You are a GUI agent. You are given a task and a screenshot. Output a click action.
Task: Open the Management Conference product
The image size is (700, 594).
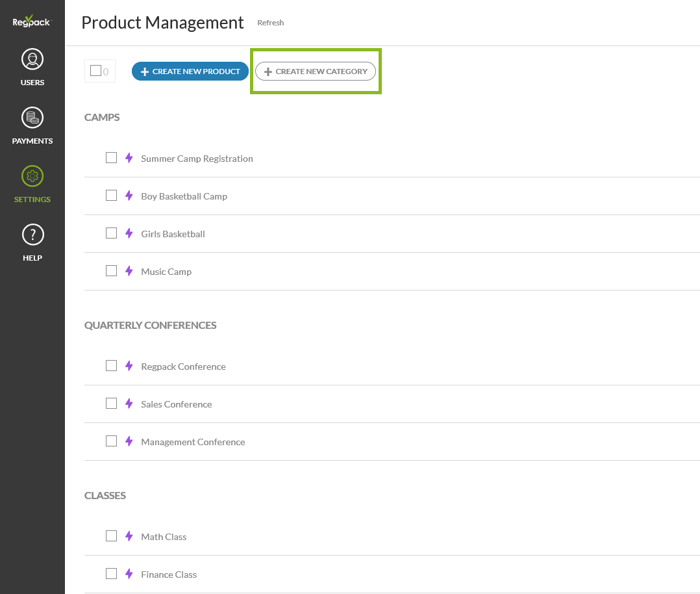(x=193, y=442)
